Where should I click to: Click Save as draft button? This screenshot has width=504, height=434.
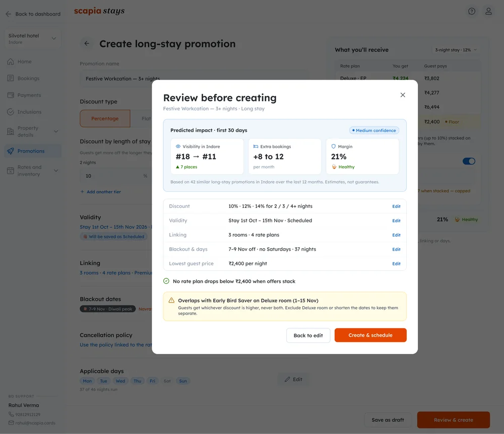pos(388,420)
